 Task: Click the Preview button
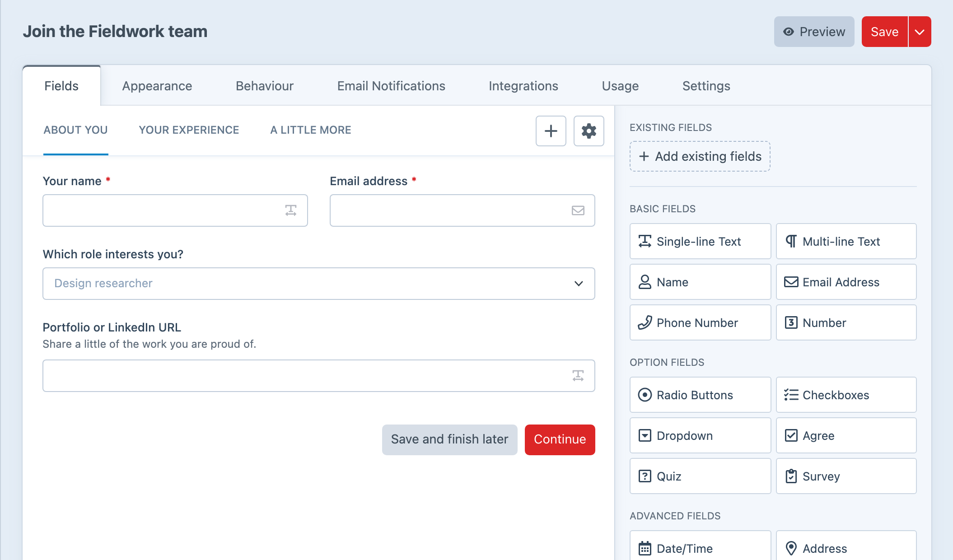(814, 32)
